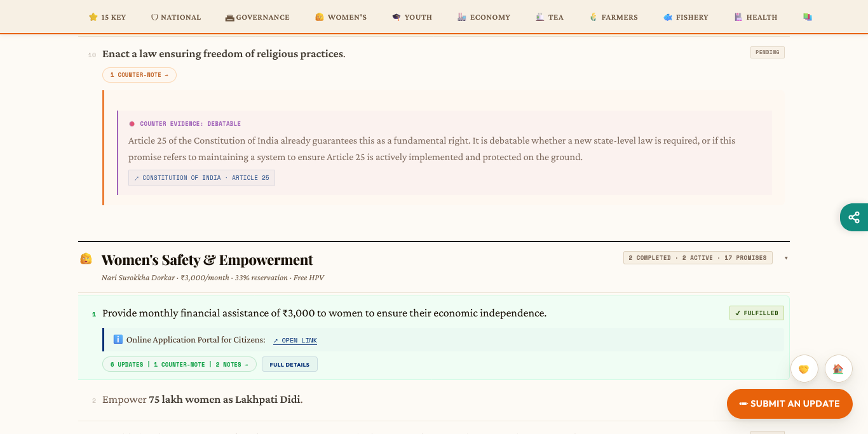
Task: Click the fish icon beside Fishery
Action: pyautogui.click(x=668, y=17)
